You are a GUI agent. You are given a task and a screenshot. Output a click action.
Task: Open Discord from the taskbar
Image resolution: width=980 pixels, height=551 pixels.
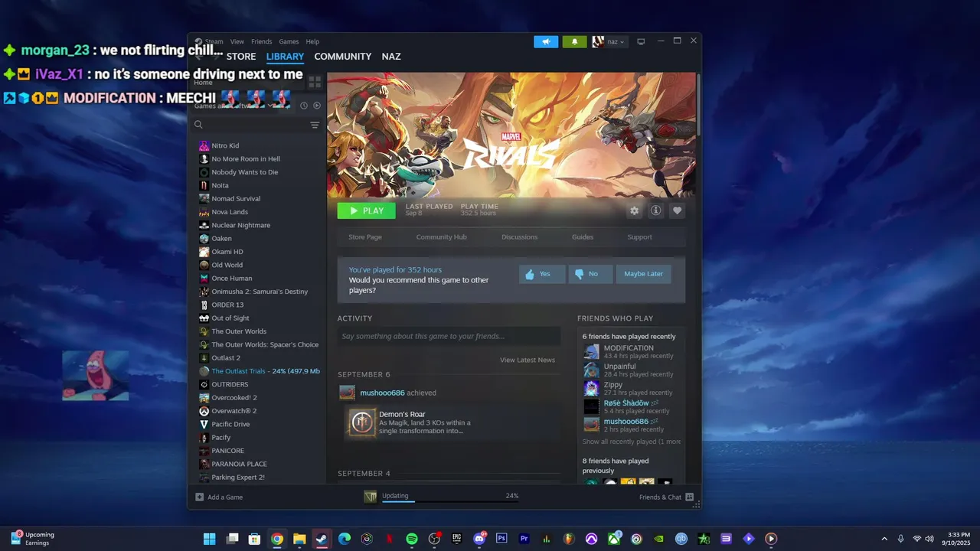[x=479, y=539]
